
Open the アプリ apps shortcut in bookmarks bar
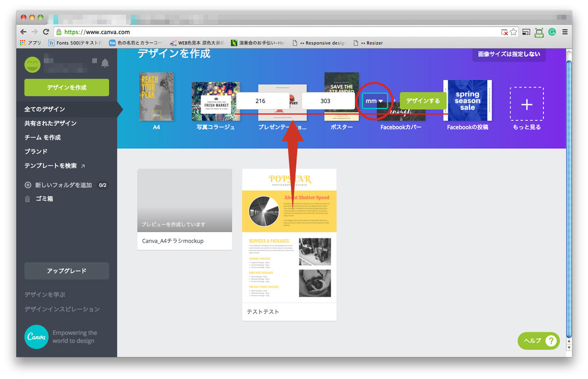[30, 43]
